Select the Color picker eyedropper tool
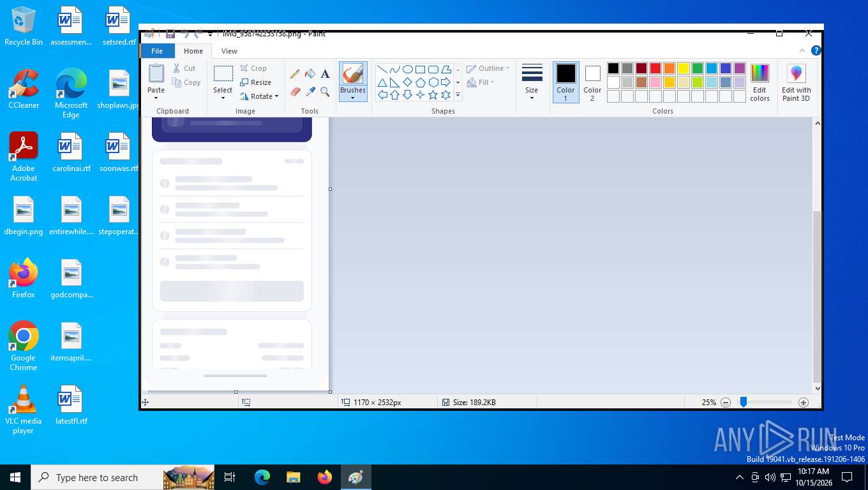 click(310, 92)
